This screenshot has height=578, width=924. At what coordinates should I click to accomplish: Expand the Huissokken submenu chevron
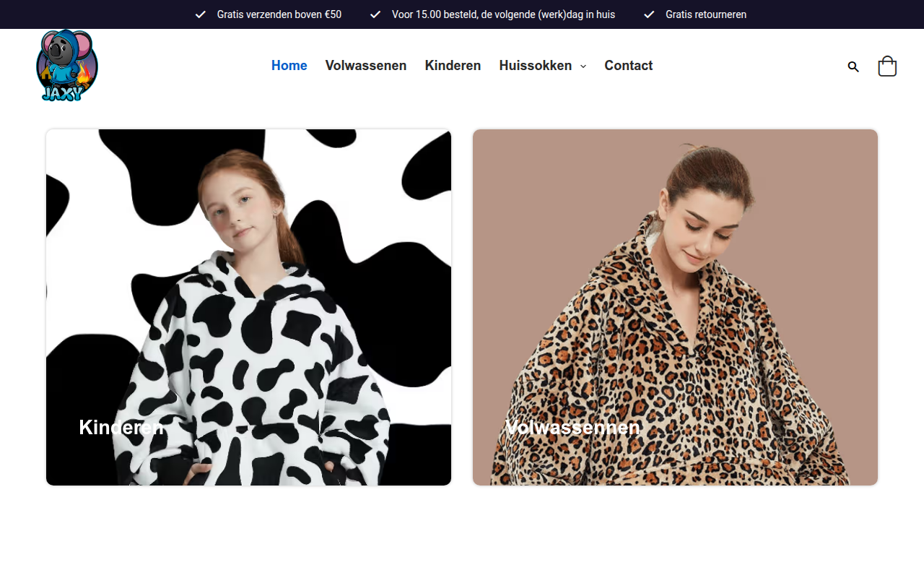[583, 66]
